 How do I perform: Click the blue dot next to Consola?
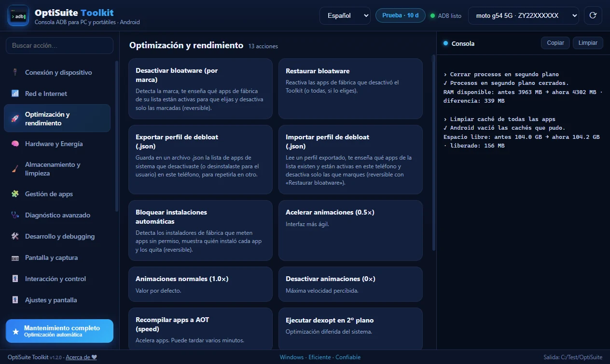coord(445,43)
